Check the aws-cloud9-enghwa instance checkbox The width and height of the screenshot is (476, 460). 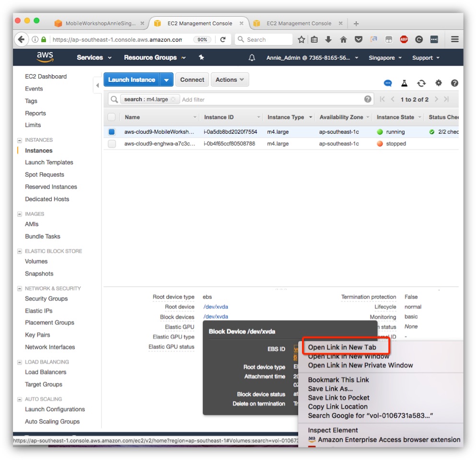pyautogui.click(x=112, y=144)
